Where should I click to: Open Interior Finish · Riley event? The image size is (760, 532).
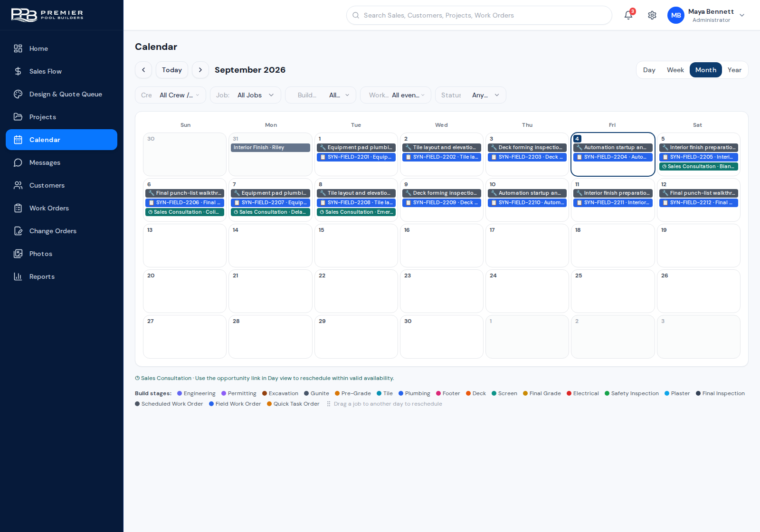(271, 147)
